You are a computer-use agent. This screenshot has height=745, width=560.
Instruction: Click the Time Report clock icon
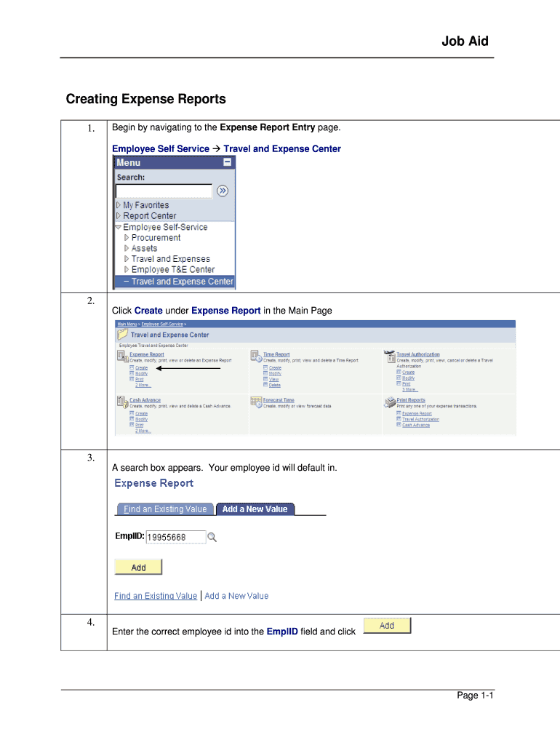coord(255,356)
